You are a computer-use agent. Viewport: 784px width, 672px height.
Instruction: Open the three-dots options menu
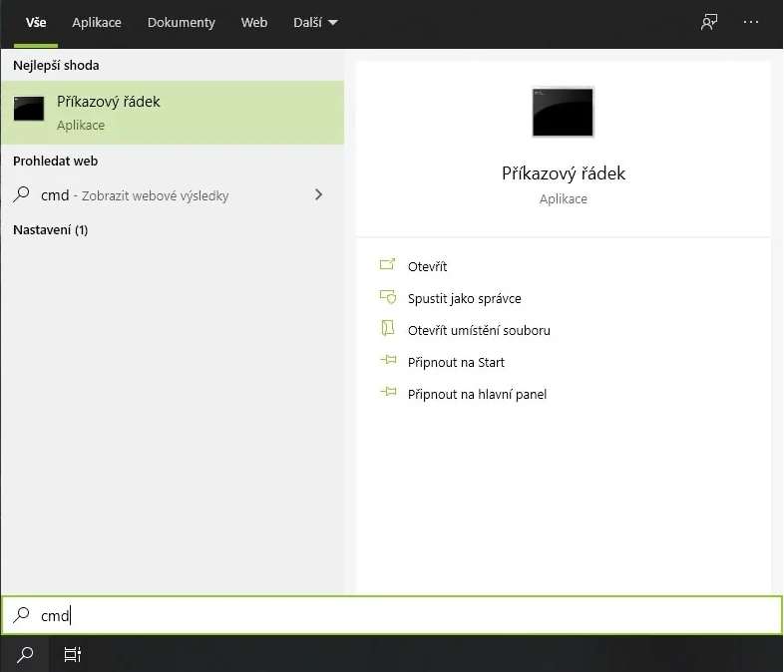pos(751,23)
